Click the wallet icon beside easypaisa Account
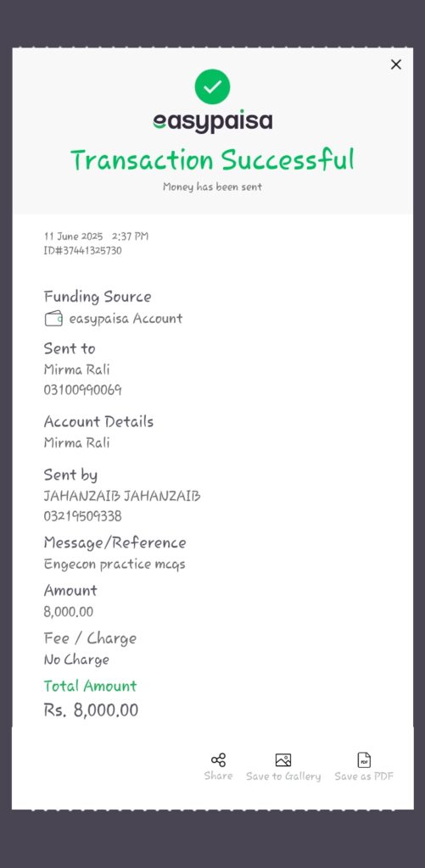Image resolution: width=425 pixels, height=868 pixels. [x=53, y=319]
